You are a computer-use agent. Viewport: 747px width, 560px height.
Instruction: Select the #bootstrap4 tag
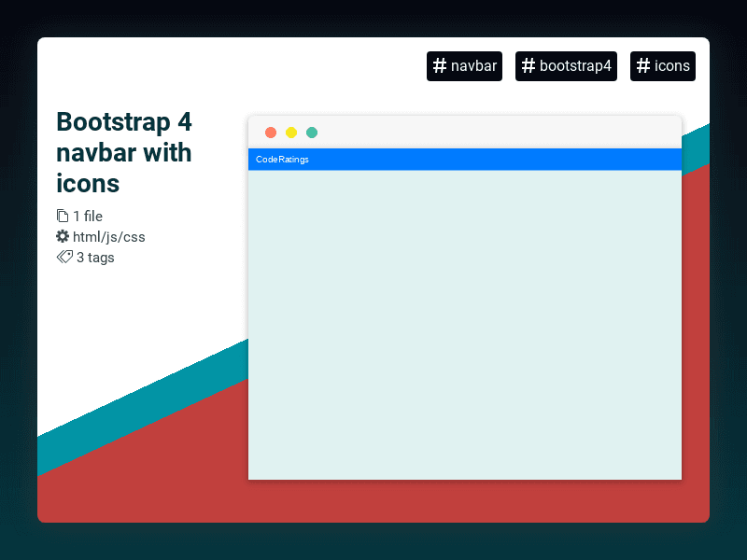pos(566,66)
